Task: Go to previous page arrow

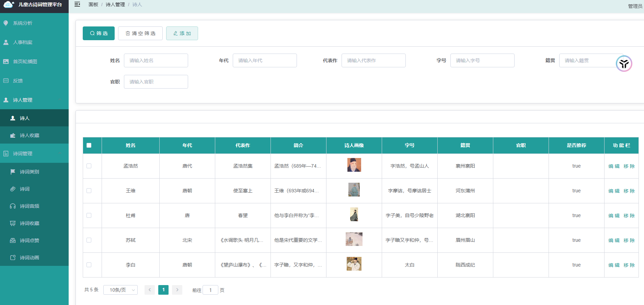Action: click(150, 290)
